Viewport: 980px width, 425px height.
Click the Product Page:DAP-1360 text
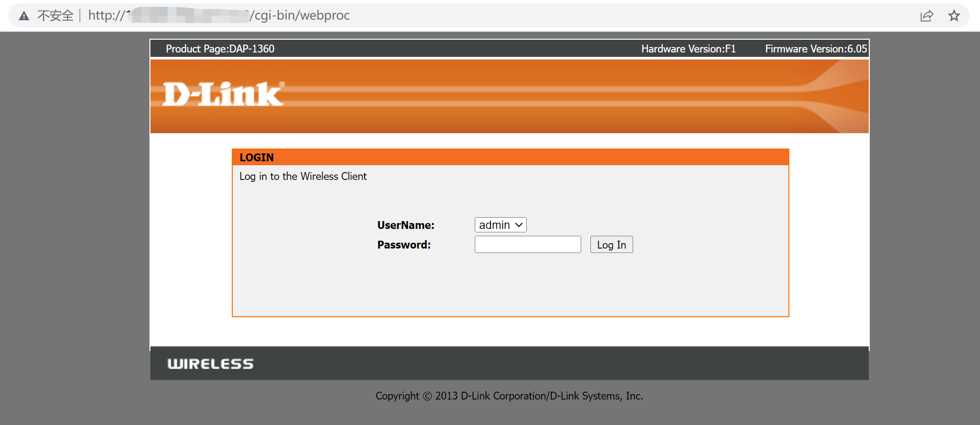220,49
